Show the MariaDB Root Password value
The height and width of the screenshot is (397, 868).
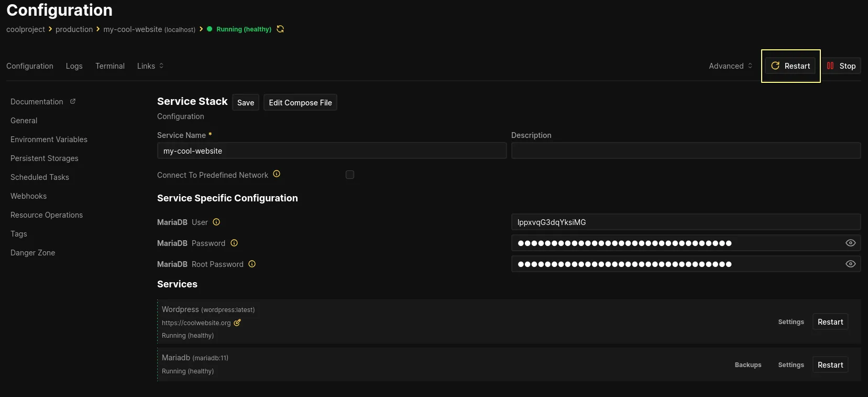(850, 264)
